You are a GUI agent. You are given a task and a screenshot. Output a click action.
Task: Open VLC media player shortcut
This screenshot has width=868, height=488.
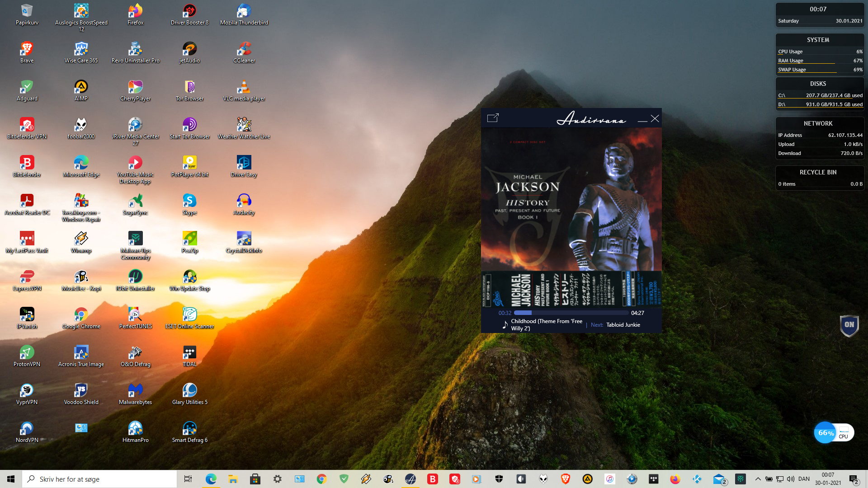[244, 87]
